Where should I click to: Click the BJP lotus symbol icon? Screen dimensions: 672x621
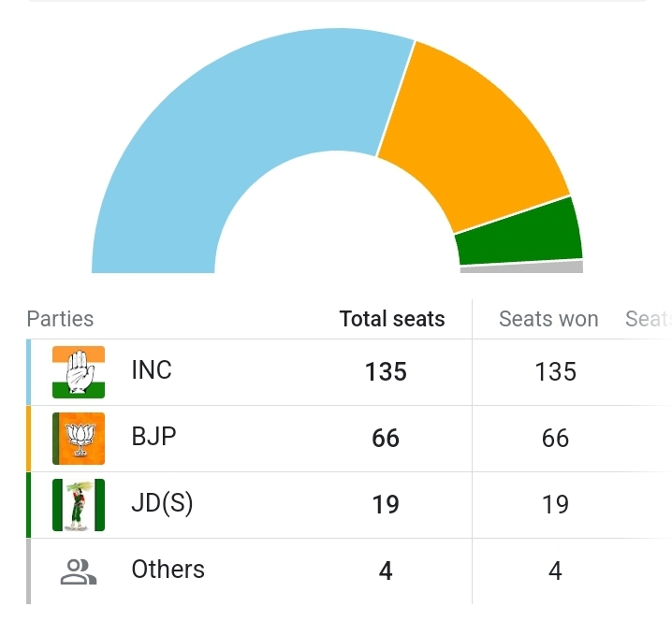79,439
